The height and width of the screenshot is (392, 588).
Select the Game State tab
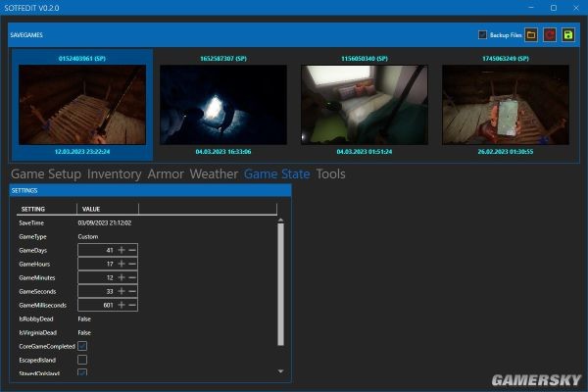pyautogui.click(x=276, y=174)
